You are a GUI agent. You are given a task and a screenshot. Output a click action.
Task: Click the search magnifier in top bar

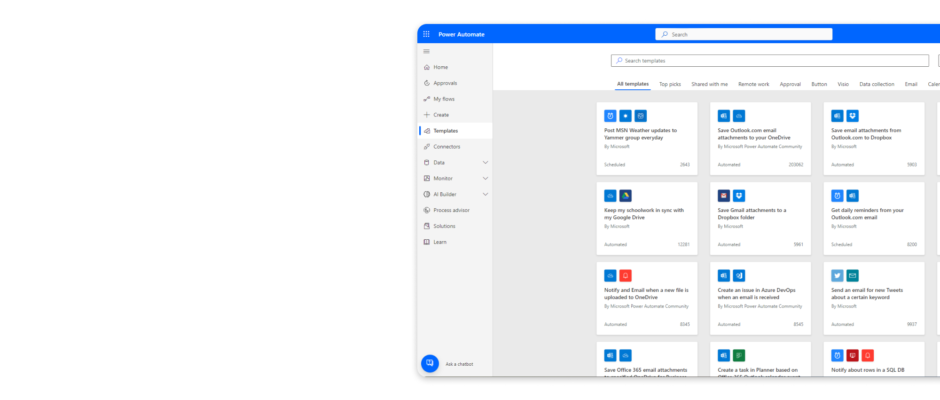[664, 34]
